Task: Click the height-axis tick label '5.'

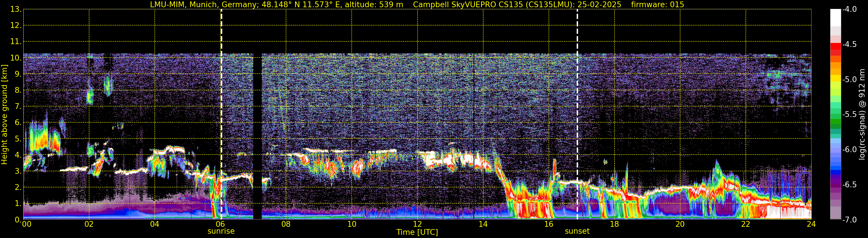Action: 18,139
